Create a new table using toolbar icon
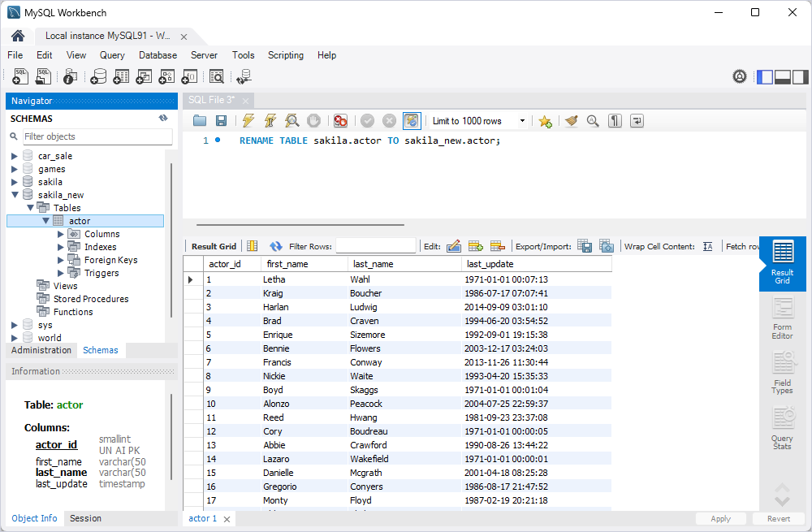Screen dimensions: 812x532 click(x=121, y=76)
